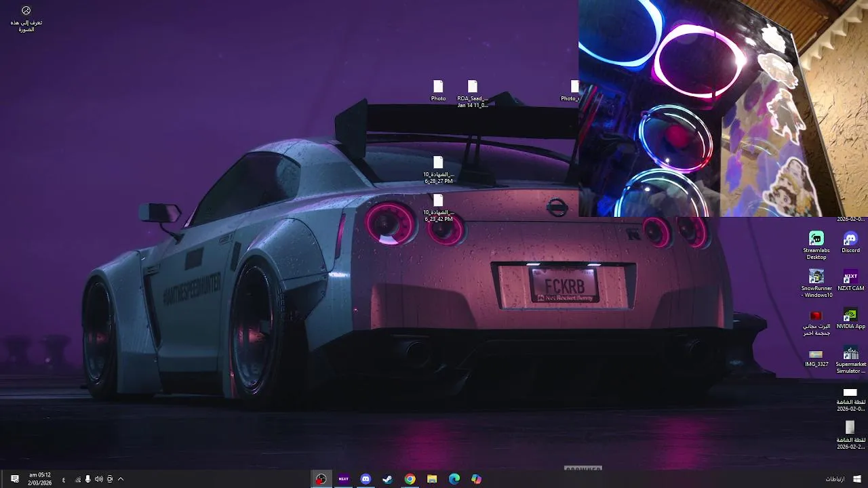The image size is (868, 488).
Task: Open the Windows Start button
Action: pyautogui.click(x=857, y=479)
